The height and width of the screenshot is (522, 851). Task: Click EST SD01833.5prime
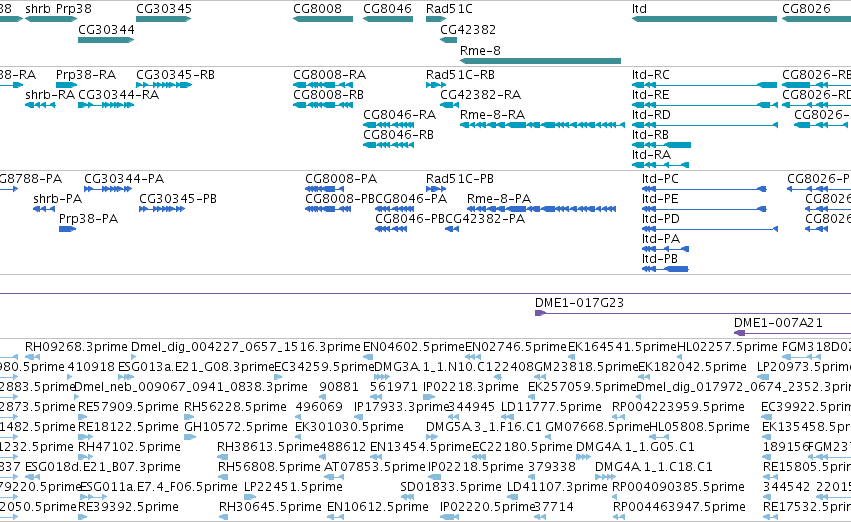408,497
